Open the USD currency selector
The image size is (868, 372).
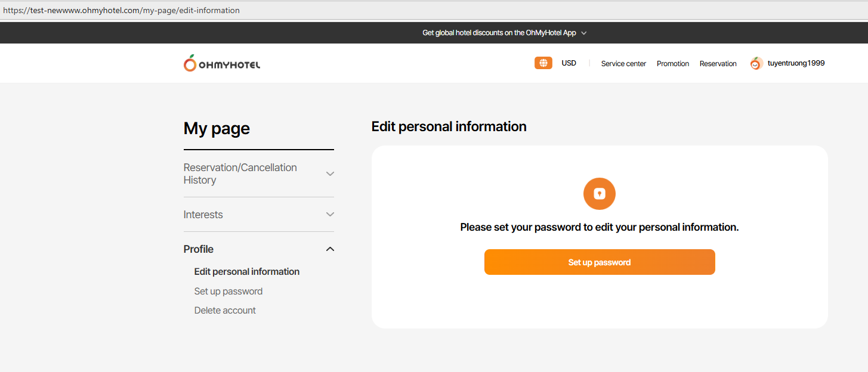[x=569, y=63]
